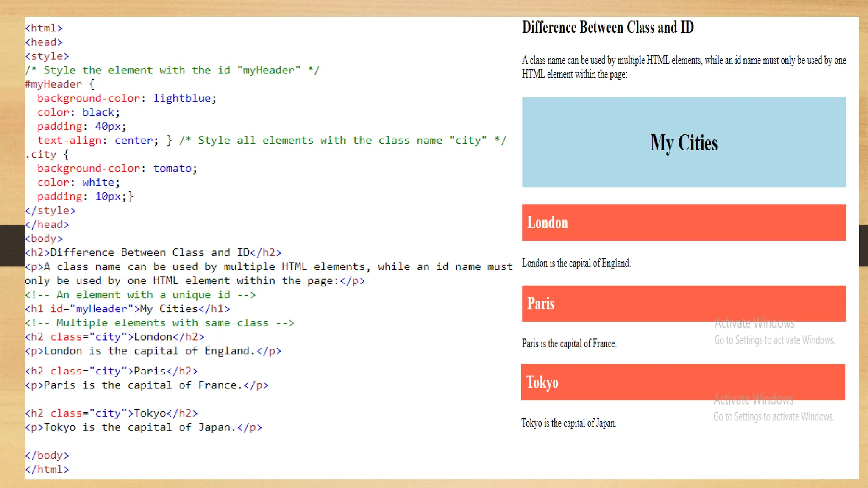Click the Difference Between Class and ID title
The width and height of the screenshot is (868, 488).
[x=607, y=28]
